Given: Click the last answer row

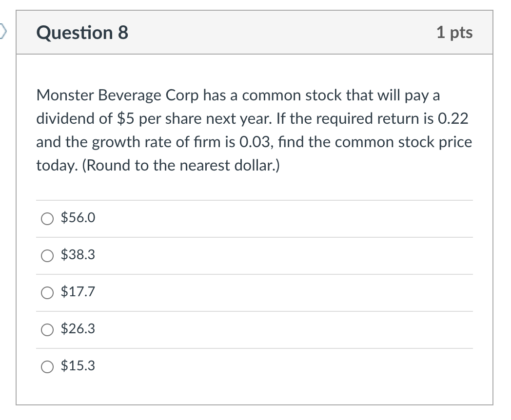Looking at the screenshot, I should pyautogui.click(x=254, y=367).
